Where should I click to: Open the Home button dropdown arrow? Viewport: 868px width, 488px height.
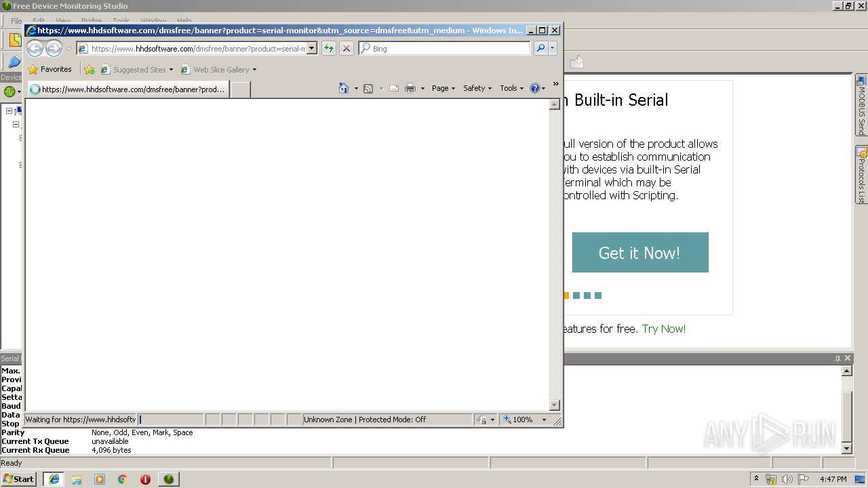356,88
